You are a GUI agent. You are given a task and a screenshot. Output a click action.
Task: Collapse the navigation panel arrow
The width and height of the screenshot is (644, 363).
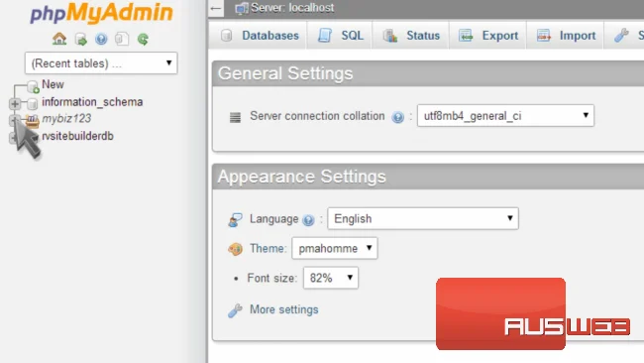point(216,8)
